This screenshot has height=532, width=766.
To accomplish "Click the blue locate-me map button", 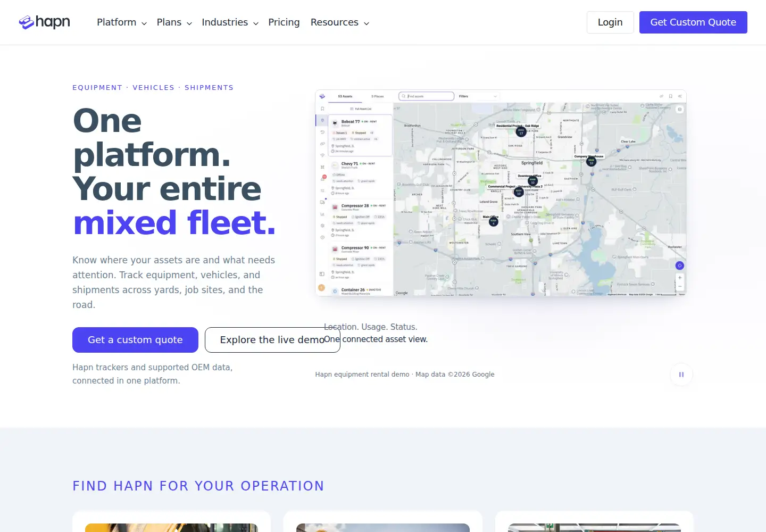I will (x=679, y=265).
